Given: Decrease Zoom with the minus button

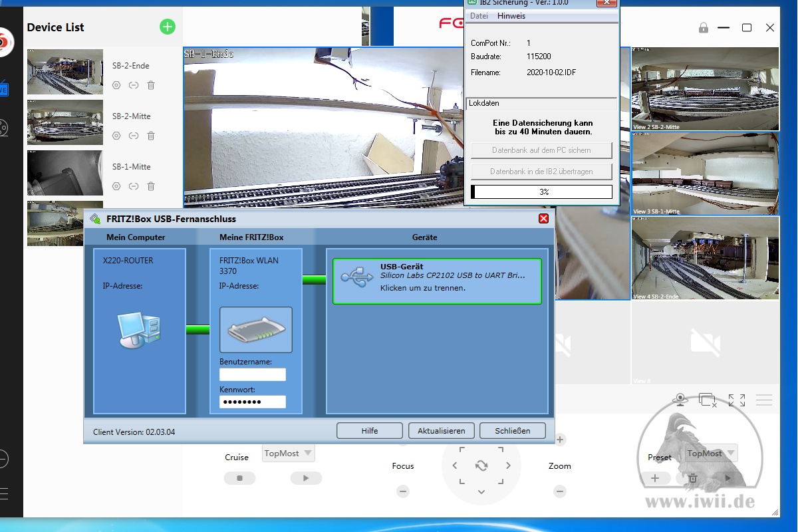Looking at the screenshot, I should point(561,491).
